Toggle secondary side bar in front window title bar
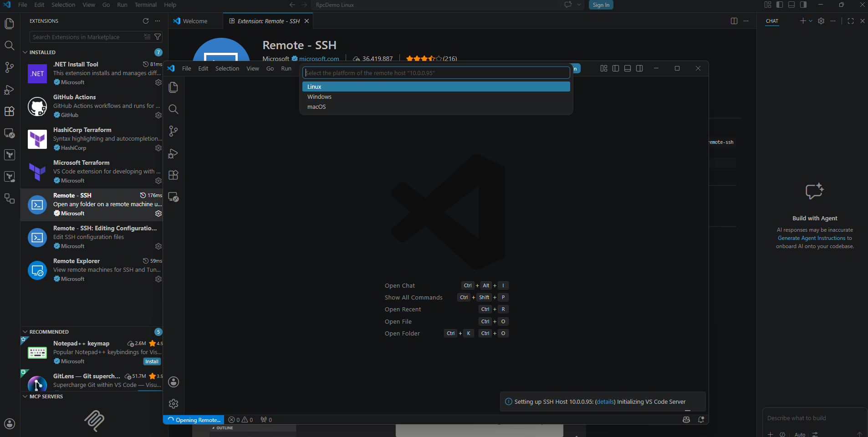 (x=639, y=68)
